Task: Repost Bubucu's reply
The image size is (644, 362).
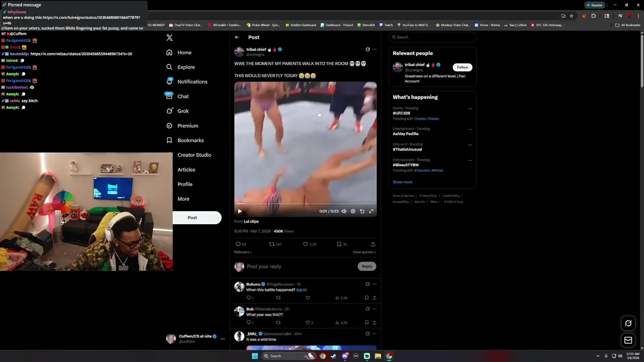Action: click(x=278, y=298)
